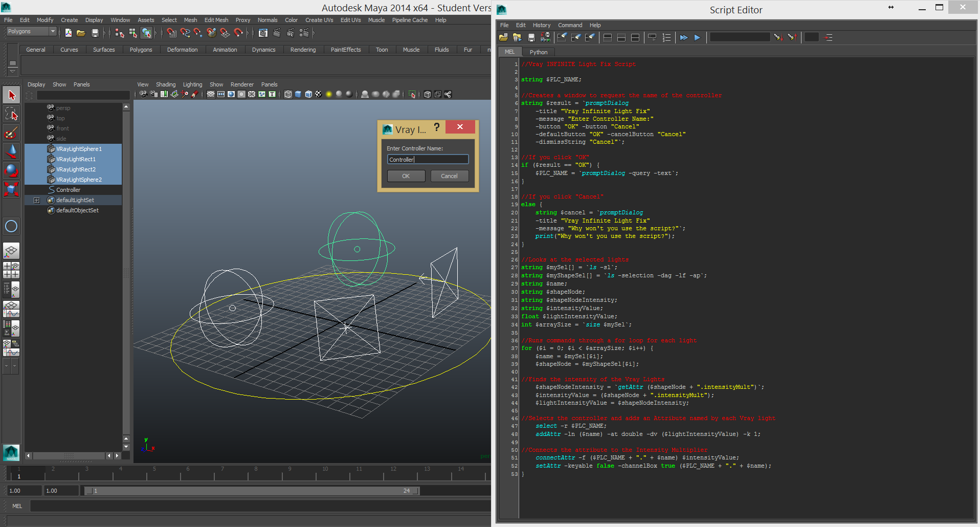
Task: Select the Dynamics shelf tab
Action: [x=263, y=50]
